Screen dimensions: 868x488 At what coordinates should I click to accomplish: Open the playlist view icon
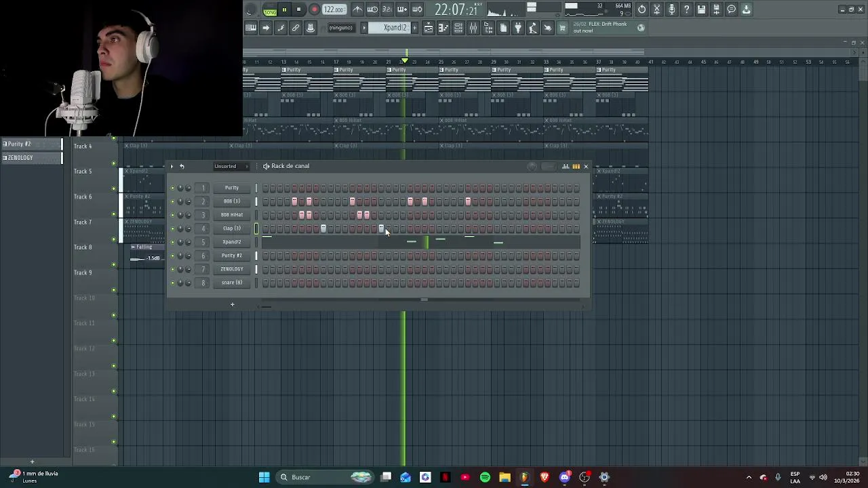point(429,28)
